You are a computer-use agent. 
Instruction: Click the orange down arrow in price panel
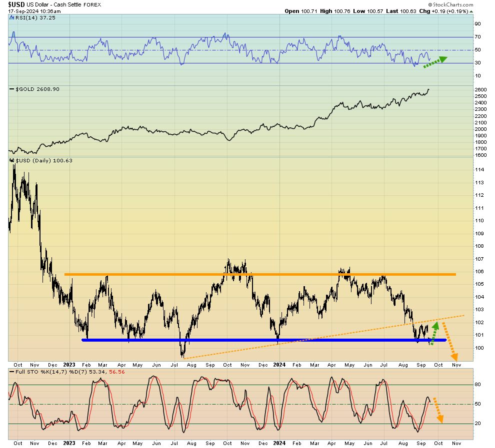(x=450, y=342)
